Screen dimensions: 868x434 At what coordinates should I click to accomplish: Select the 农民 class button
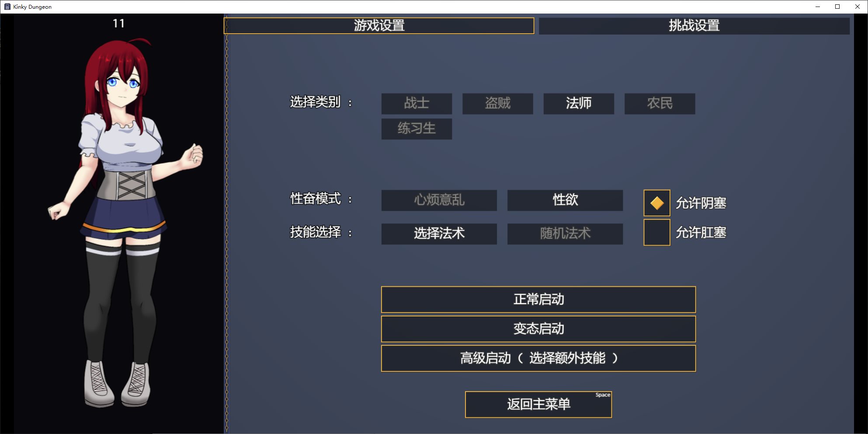(660, 104)
